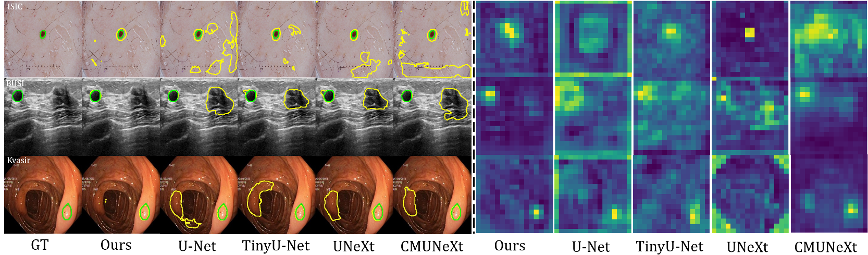The width and height of the screenshot is (868, 255).
Task: Open the BUSI TinyU-Net ultrasound segmentation
Action: [277, 117]
